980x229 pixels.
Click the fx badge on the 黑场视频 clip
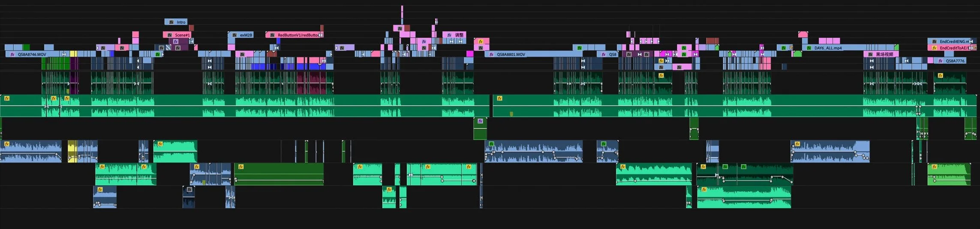[870, 54]
